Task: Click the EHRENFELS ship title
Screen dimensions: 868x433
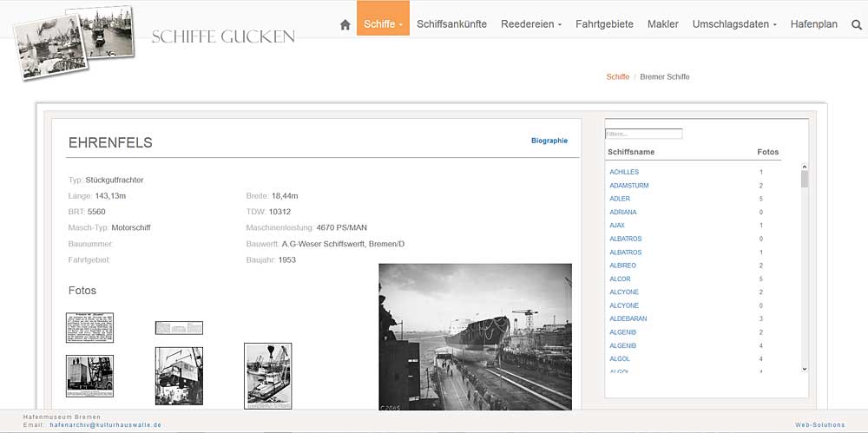Action: pos(110,143)
